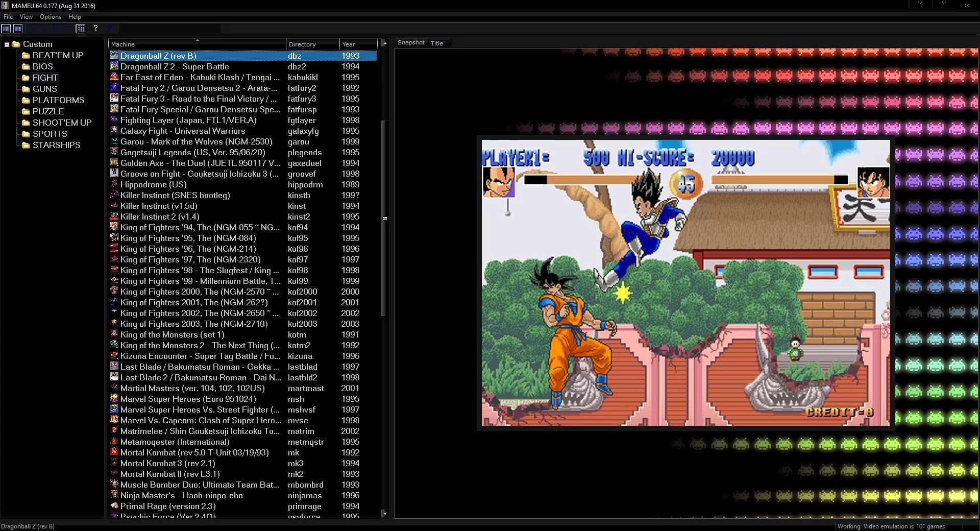The image size is (980, 531).
Task: Select the SHOOT'EM UP folder
Action: tap(62, 123)
